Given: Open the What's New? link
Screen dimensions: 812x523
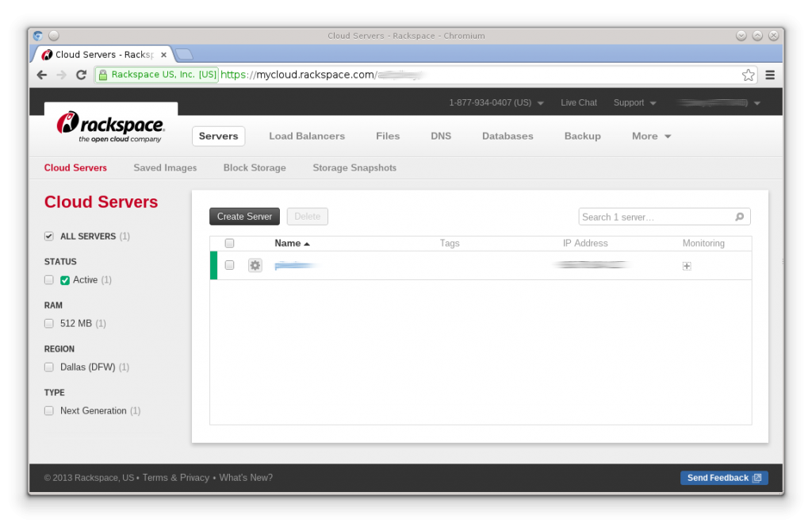Looking at the screenshot, I should pos(246,478).
